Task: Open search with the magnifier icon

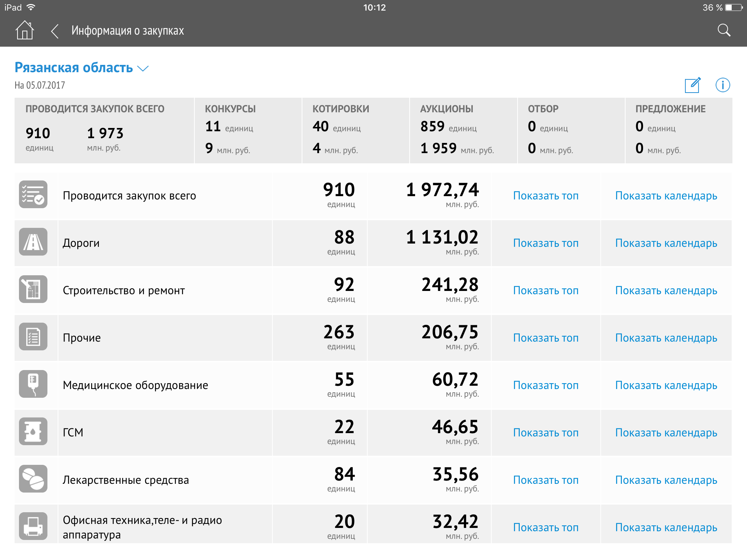Action: pos(724,30)
